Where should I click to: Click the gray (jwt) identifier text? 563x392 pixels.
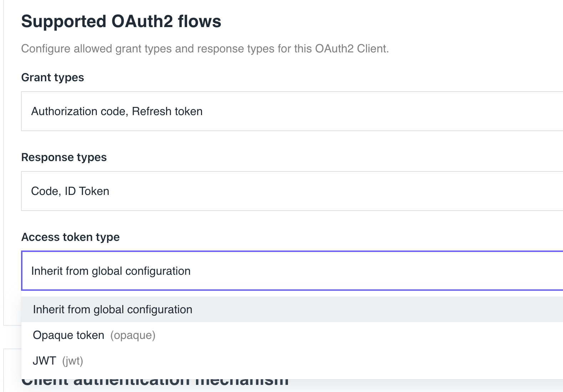tap(73, 361)
